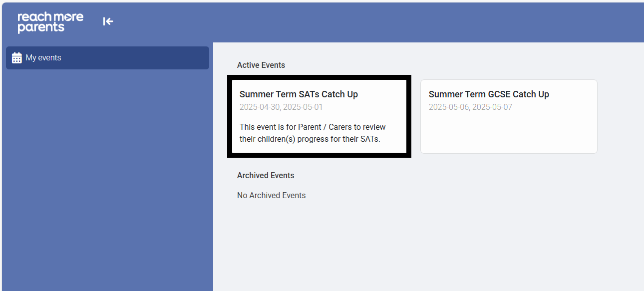Click the Reach More Parents logo

tap(50, 22)
